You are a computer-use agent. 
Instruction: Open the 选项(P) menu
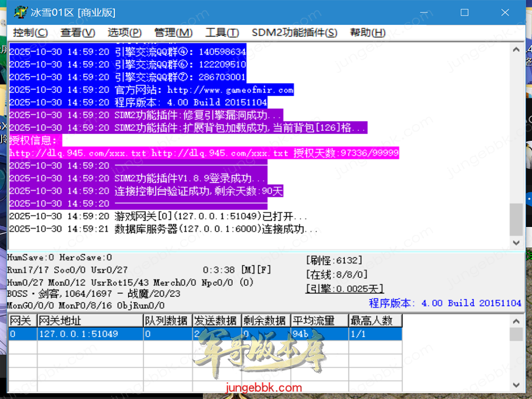(x=124, y=32)
